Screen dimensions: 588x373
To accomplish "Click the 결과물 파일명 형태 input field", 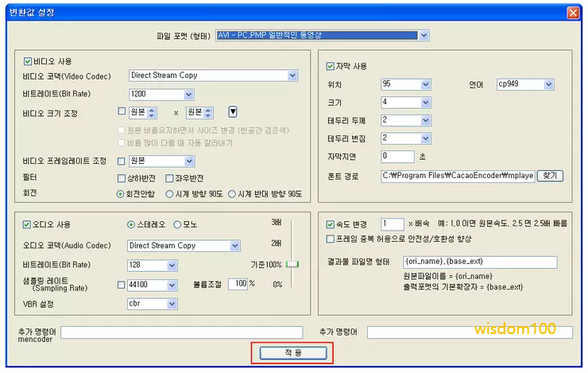I will pos(479,262).
